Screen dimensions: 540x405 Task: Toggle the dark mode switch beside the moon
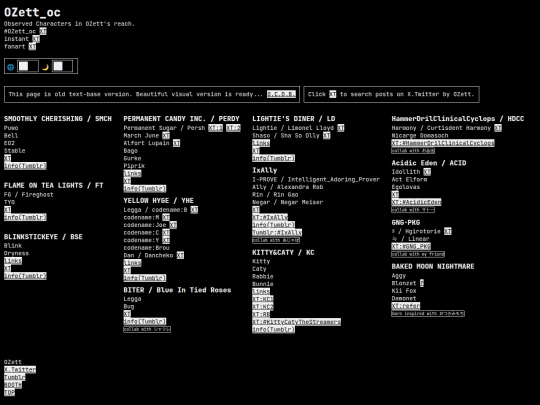(62, 66)
